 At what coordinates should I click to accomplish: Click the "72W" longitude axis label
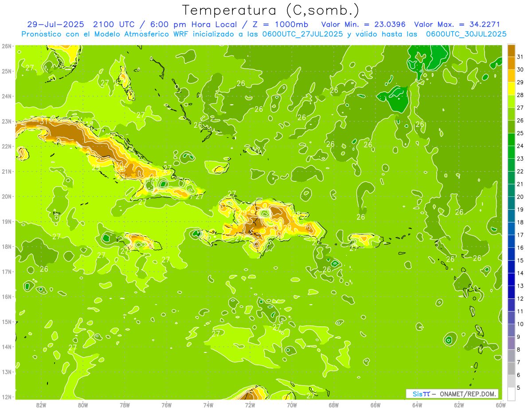250,405
